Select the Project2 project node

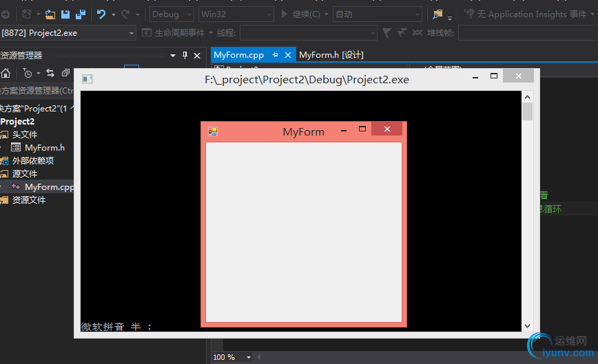click(x=17, y=122)
